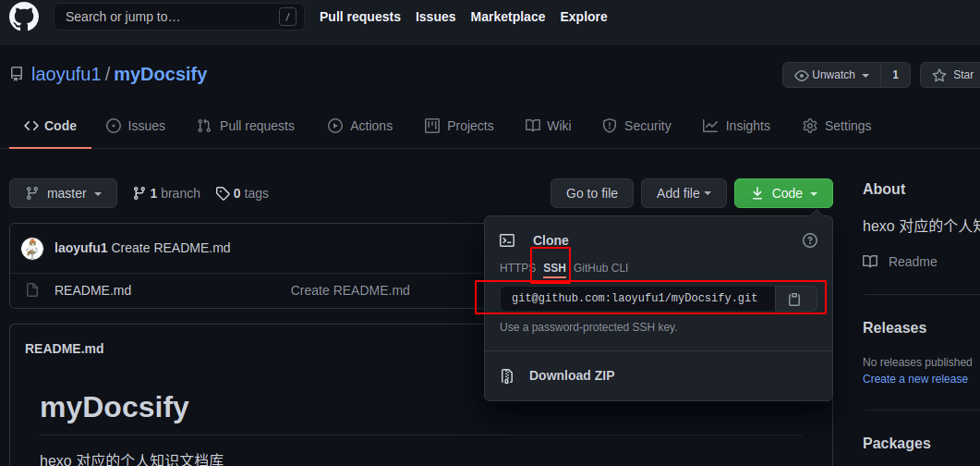Viewport: 980px width, 466px height.
Task: Switch to the repository Issues tab
Action: click(x=136, y=126)
